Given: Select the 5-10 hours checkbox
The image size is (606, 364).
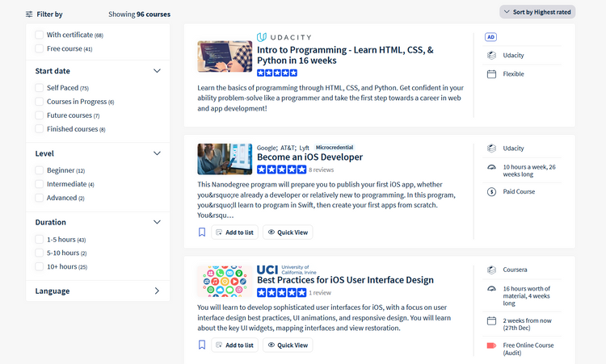Looking at the screenshot, I should [x=39, y=253].
